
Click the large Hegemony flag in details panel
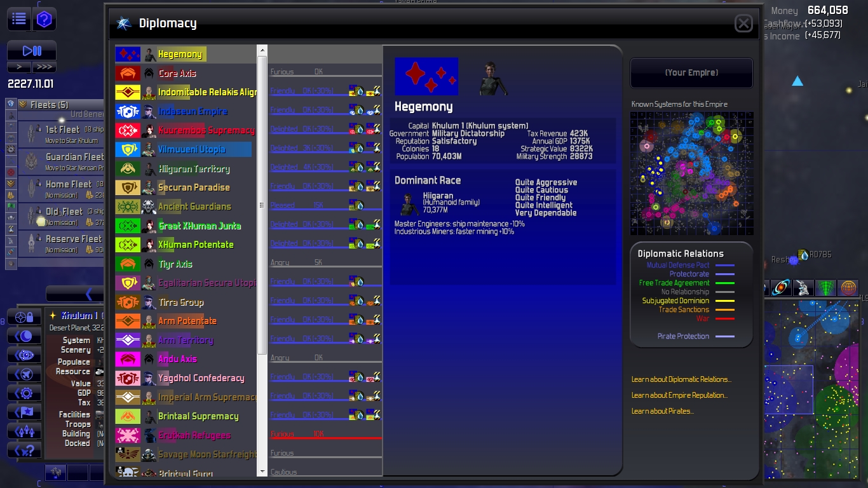click(426, 76)
